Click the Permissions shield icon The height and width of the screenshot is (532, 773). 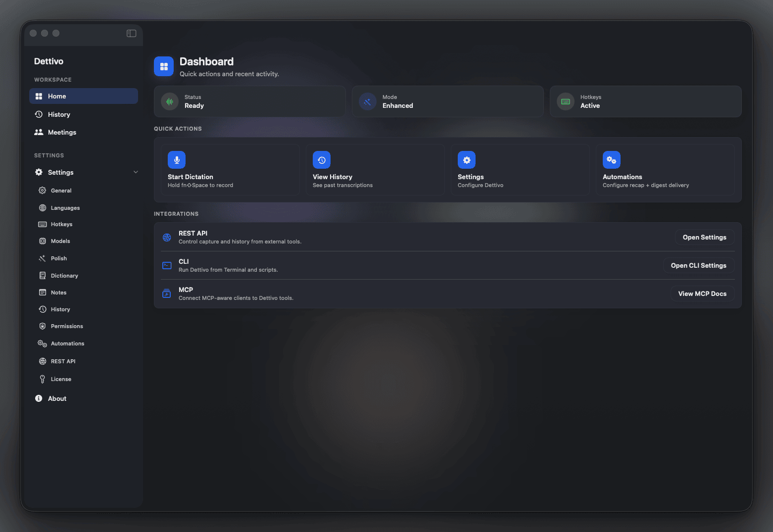coord(43,326)
